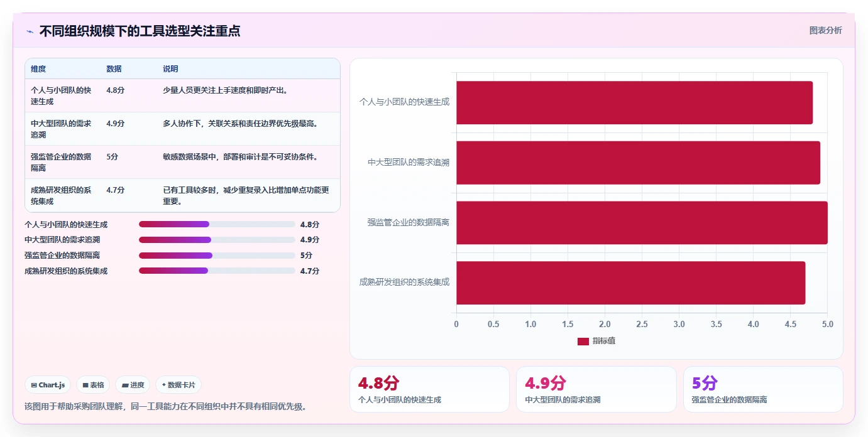Click description starting 已有工具较多时
The image size is (868, 437).
click(246, 195)
